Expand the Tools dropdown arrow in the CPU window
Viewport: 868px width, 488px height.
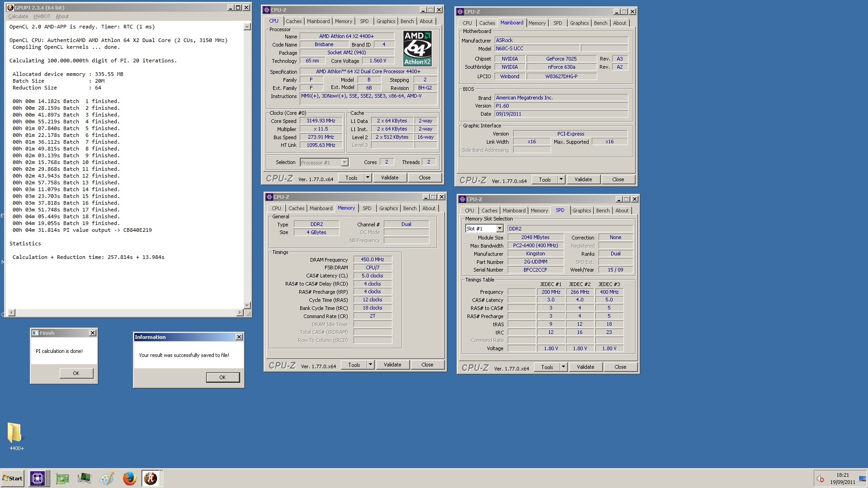[368, 178]
